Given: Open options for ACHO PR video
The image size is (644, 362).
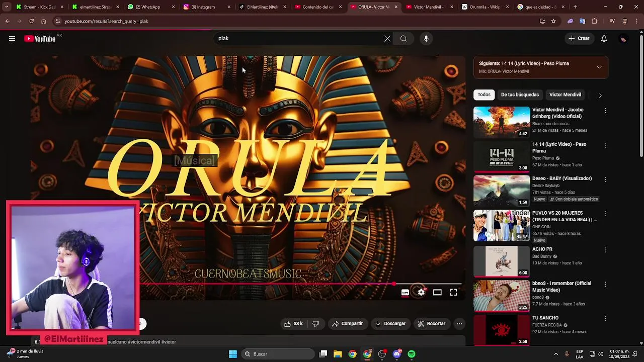Looking at the screenshot, I should [606, 250].
